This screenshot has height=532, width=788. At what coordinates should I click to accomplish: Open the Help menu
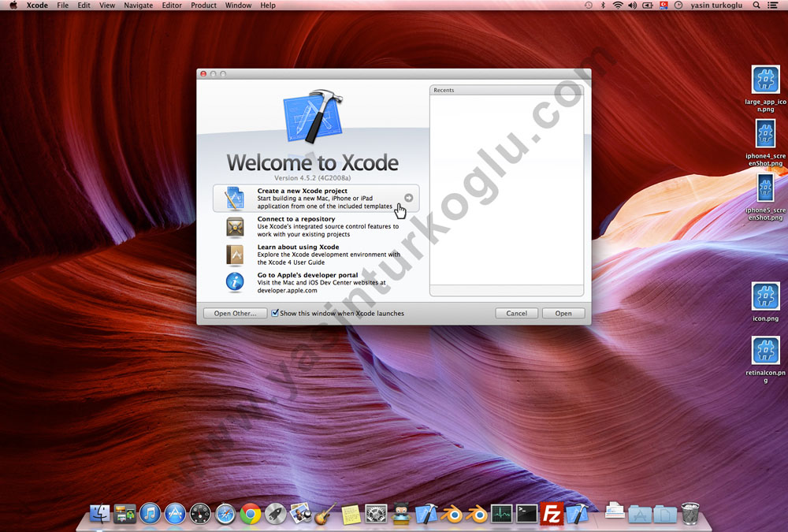point(268,5)
